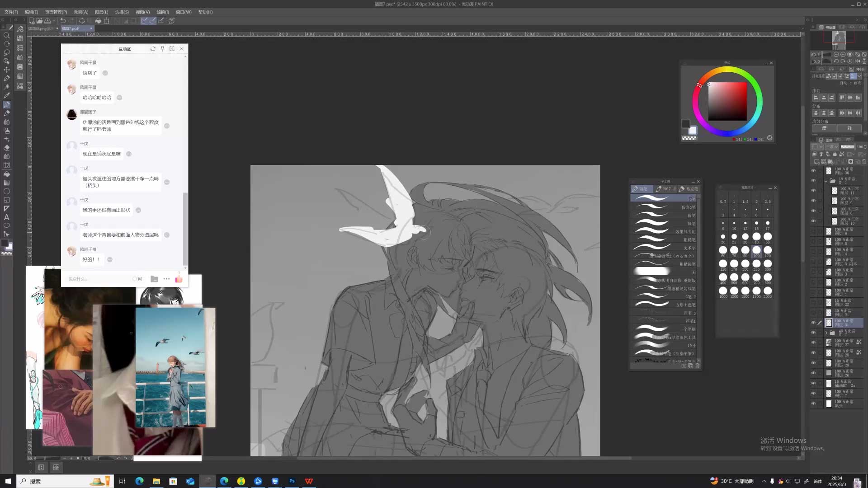Select the text tool (A icon)
The height and width of the screenshot is (488, 868).
click(x=7, y=217)
